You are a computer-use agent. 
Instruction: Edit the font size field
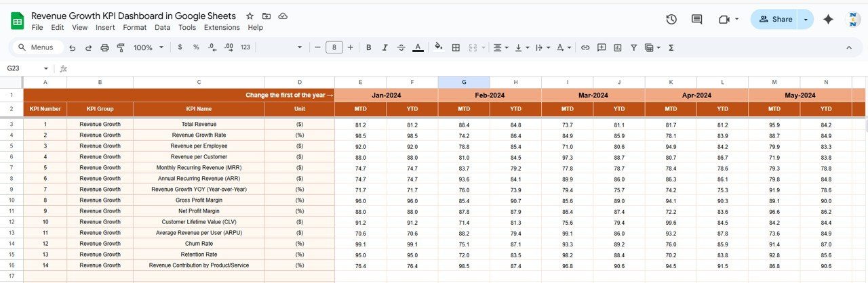pyautogui.click(x=334, y=47)
